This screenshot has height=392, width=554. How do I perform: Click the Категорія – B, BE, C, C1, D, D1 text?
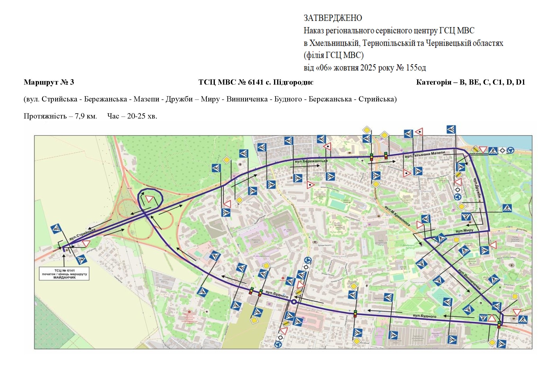(x=471, y=82)
